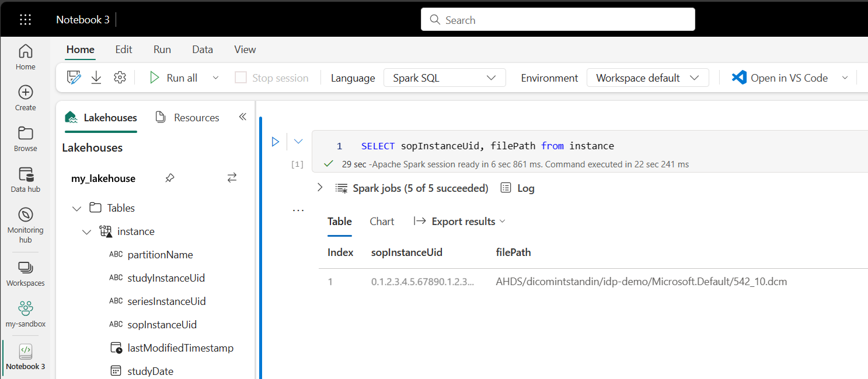This screenshot has height=379, width=868.
Task: Open notebook settings gear icon
Action: click(x=120, y=78)
